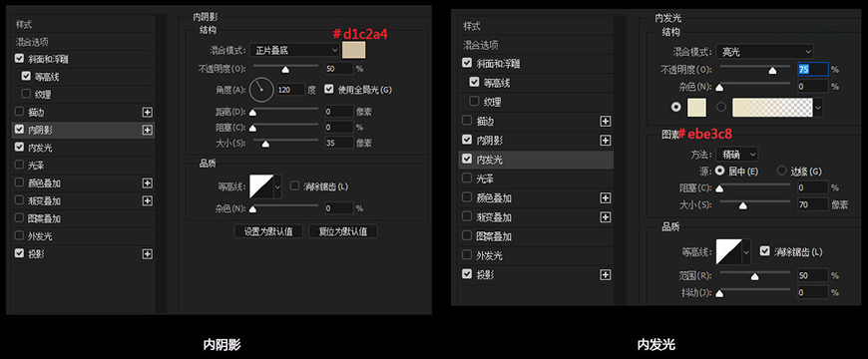Expand contour picker arrow in 内阴影
Screen dimensions: 868x359
[278, 186]
